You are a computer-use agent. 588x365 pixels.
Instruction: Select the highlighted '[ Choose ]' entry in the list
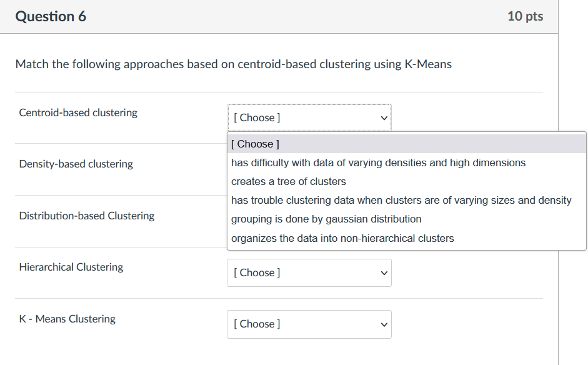[x=254, y=144]
